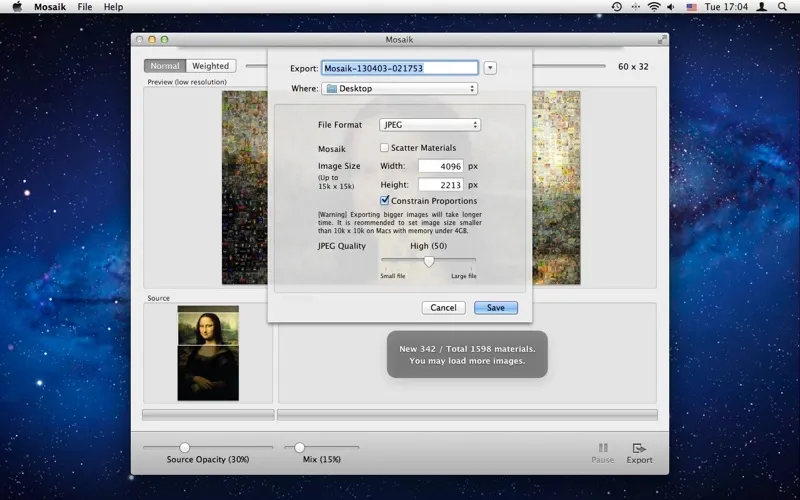Open the US flag input menu

(x=691, y=7)
